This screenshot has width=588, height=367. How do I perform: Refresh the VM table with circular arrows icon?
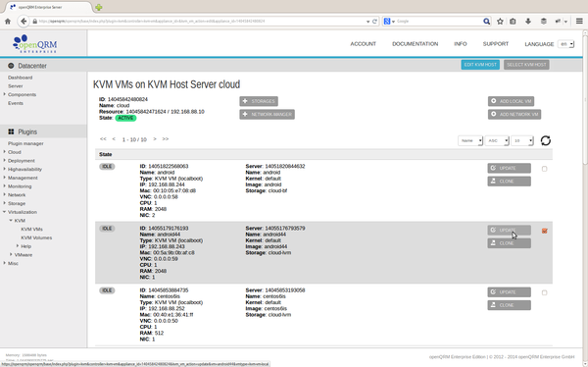pyautogui.click(x=546, y=141)
